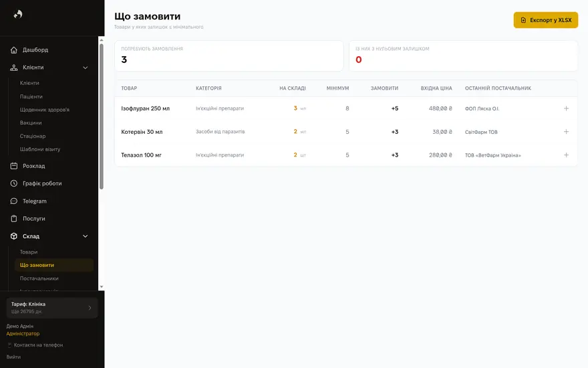This screenshot has width=588, height=368.
Task: Click the Послуги clipboard icon
Action: [14, 219]
